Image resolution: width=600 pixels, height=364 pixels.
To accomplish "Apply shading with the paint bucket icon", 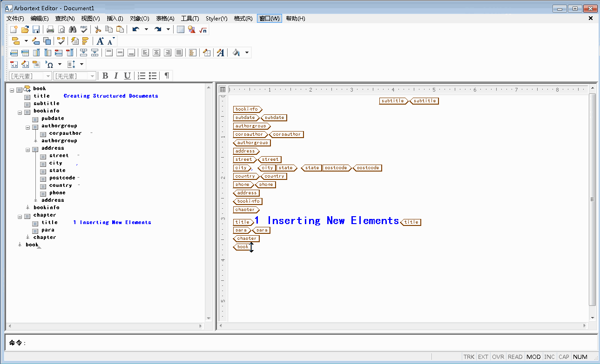I will [236, 53].
